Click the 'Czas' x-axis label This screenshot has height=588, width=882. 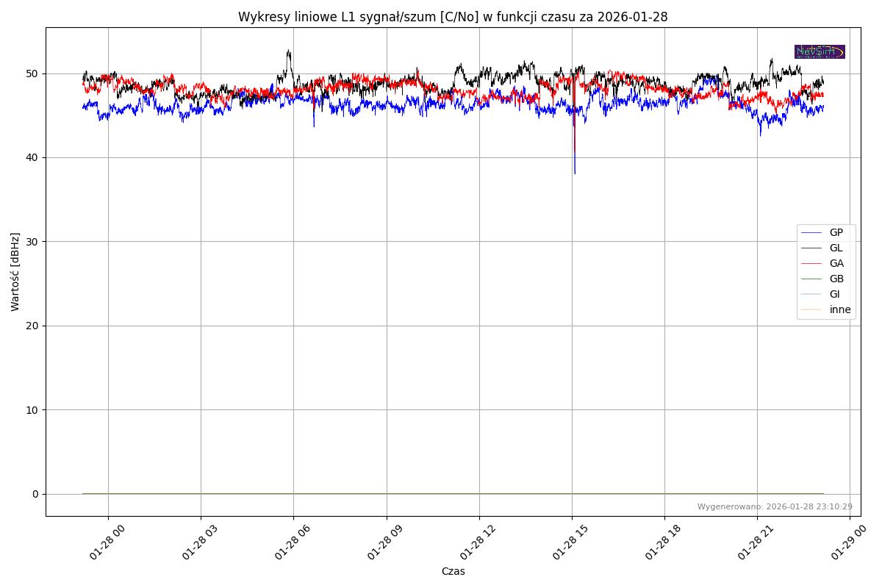(x=453, y=571)
